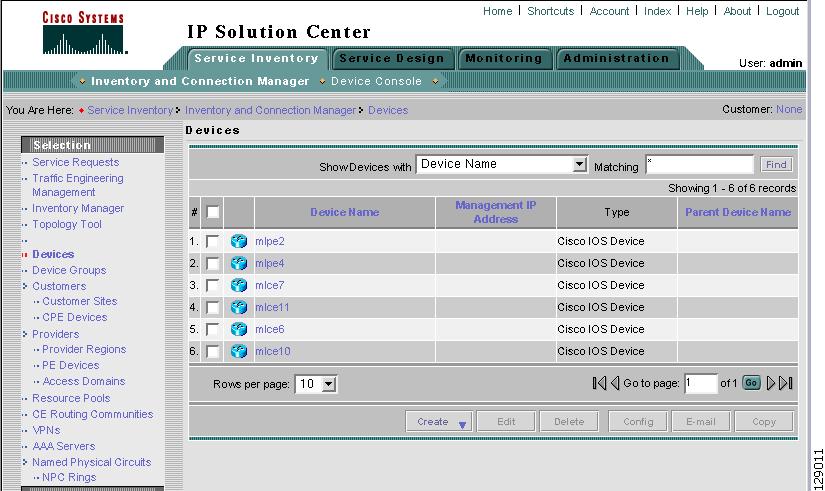Go to the last page arrow icon

pyautogui.click(x=786, y=383)
